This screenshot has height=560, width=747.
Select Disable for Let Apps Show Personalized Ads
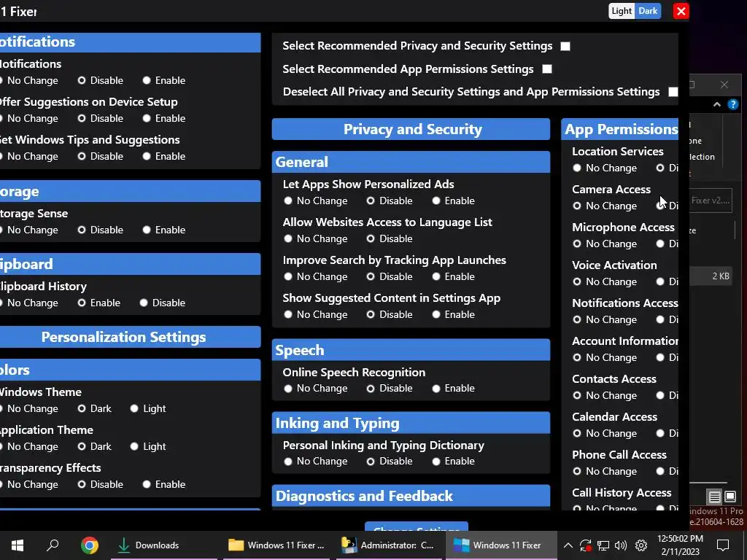(x=371, y=201)
